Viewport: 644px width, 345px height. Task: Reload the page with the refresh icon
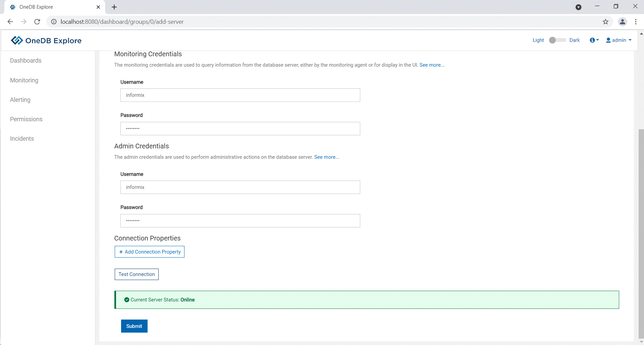click(x=37, y=22)
